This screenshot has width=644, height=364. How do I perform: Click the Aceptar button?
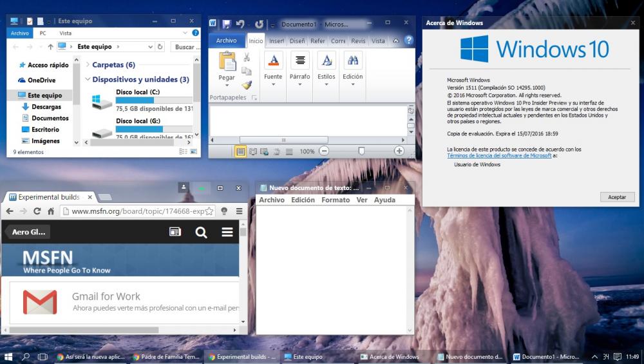tap(617, 197)
